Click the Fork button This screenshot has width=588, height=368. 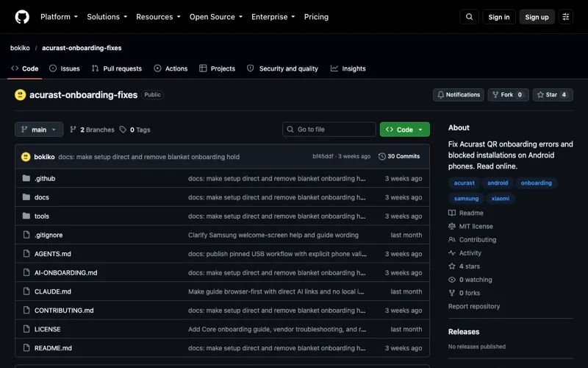(508, 95)
